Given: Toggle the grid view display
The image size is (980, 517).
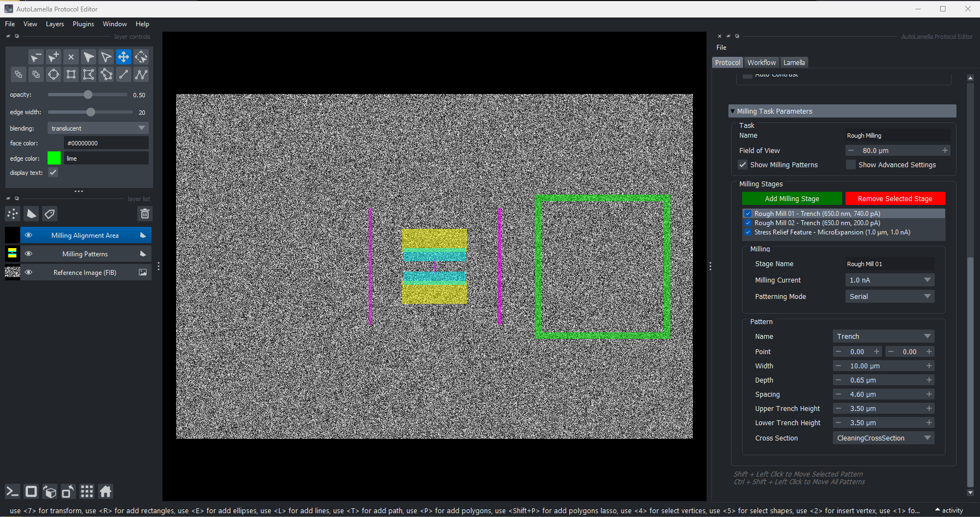Looking at the screenshot, I should (86, 491).
